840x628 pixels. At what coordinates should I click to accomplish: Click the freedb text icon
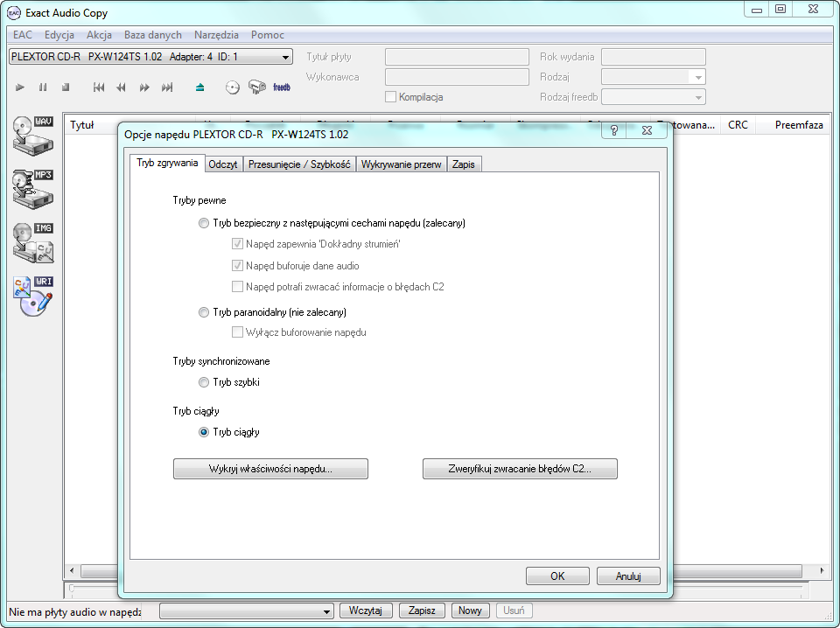click(x=282, y=87)
